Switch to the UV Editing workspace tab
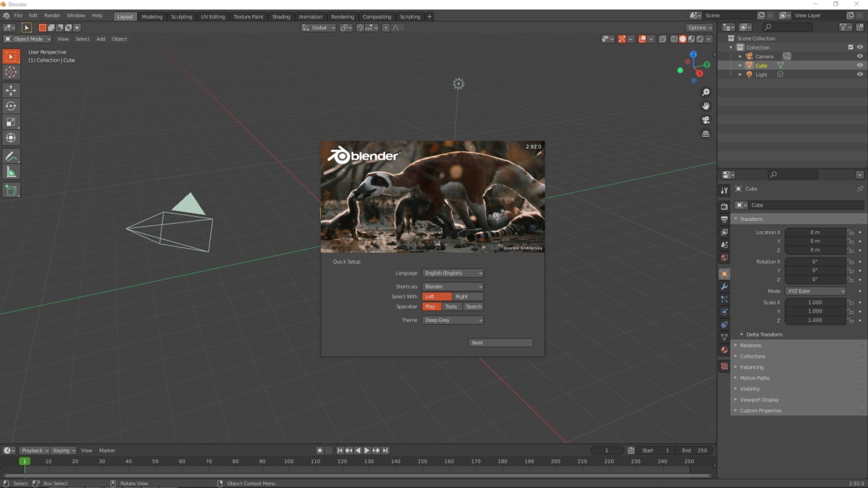 (212, 16)
